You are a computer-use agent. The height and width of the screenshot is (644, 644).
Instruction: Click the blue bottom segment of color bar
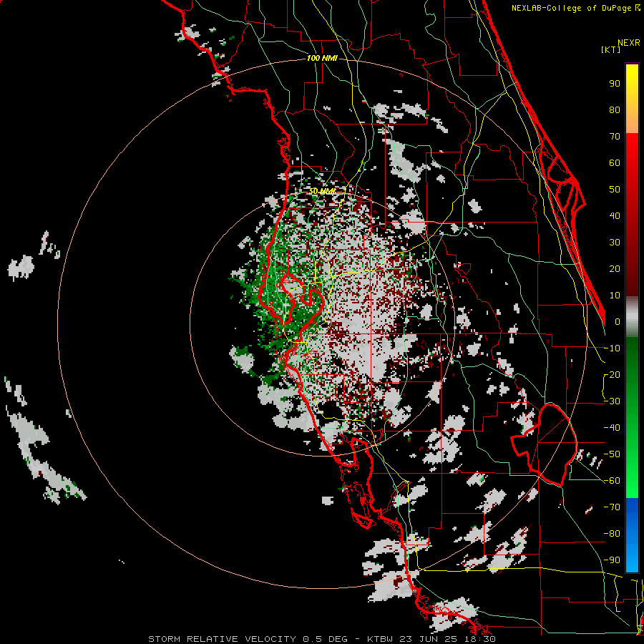(x=632, y=535)
